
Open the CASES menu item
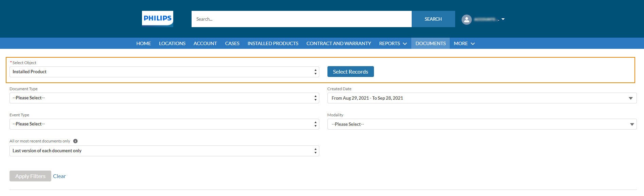pos(232,43)
